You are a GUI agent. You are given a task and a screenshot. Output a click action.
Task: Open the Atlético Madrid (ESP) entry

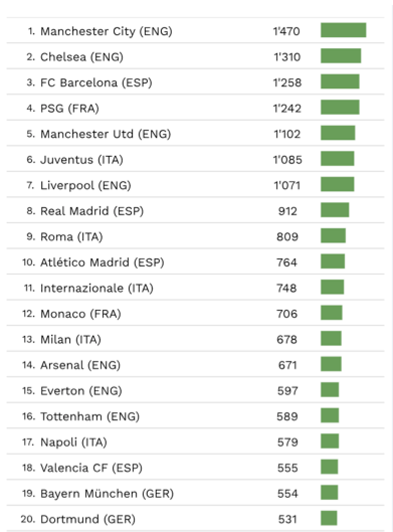click(x=195, y=261)
